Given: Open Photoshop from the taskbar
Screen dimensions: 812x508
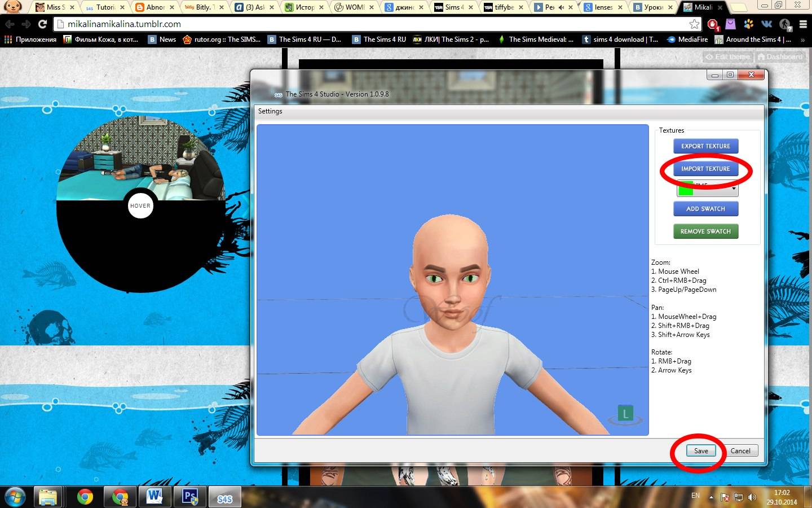Looking at the screenshot, I should [x=190, y=497].
